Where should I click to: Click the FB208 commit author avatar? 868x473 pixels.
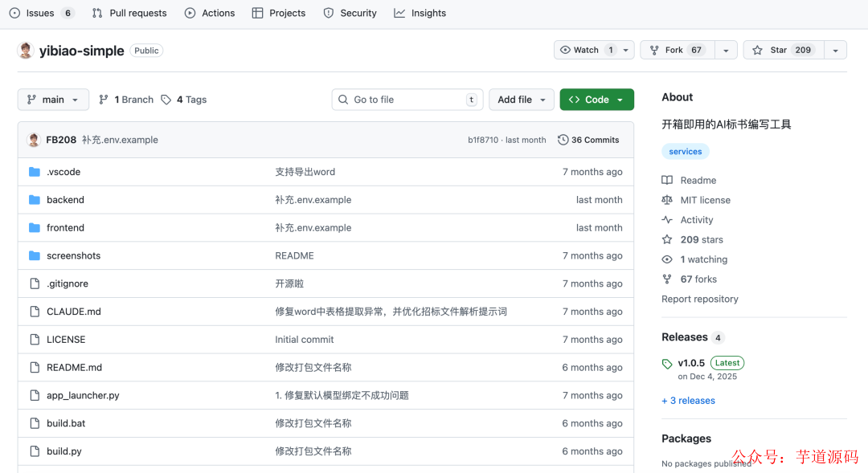point(34,140)
